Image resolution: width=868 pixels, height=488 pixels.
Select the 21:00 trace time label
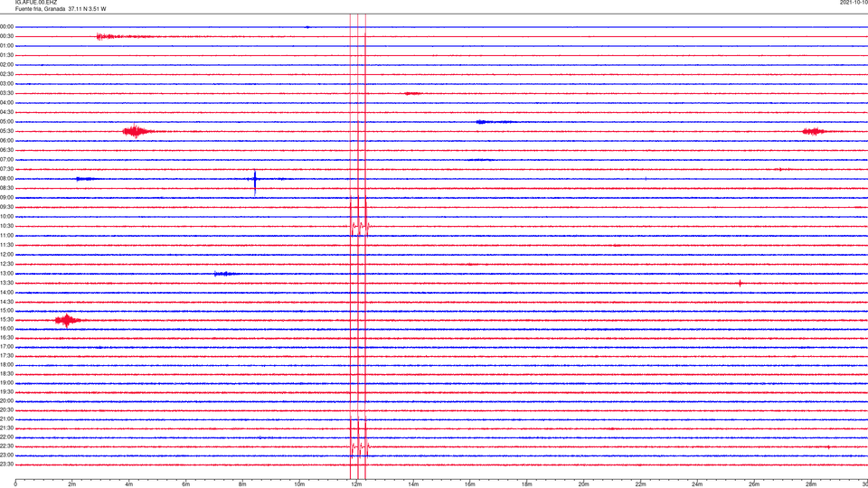point(7,418)
